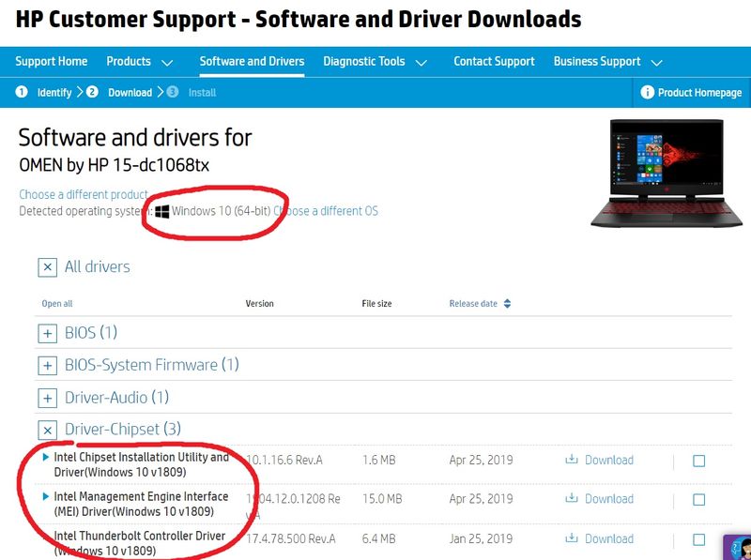The image size is (751, 560).
Task: Click the step 1 Identify circle icon
Action: [x=22, y=92]
